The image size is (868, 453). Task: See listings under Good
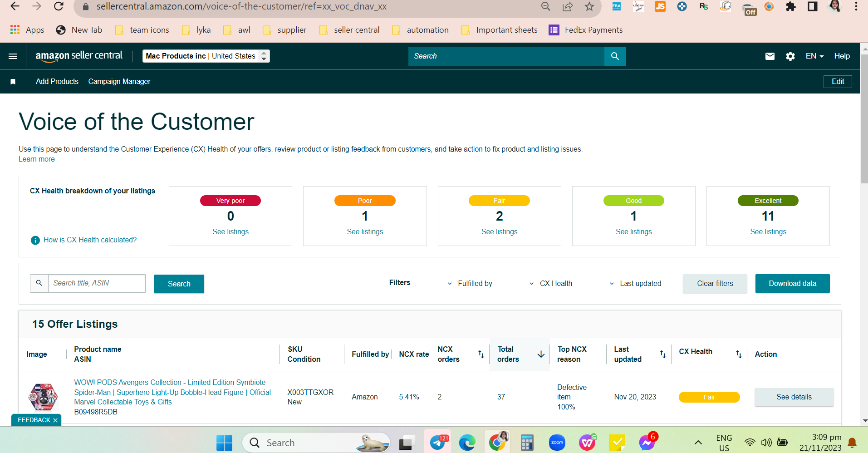coord(633,232)
